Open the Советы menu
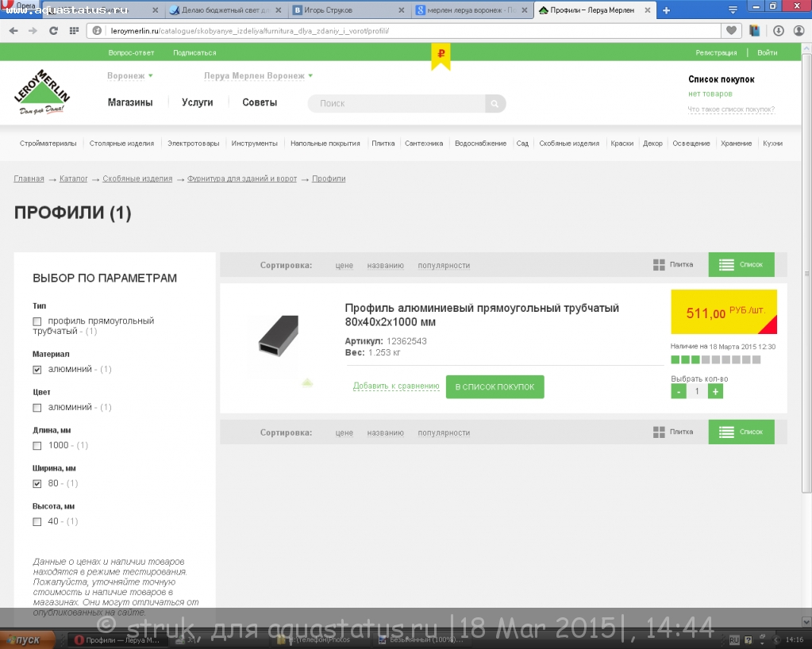 coord(260,102)
